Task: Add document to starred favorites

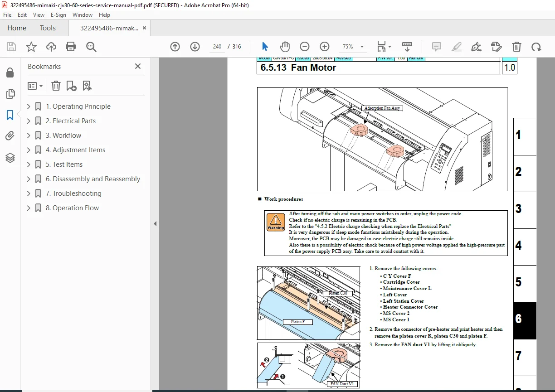Action: (x=31, y=47)
